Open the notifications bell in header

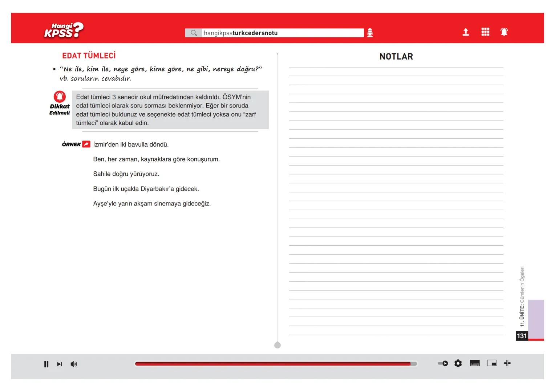pos(504,32)
